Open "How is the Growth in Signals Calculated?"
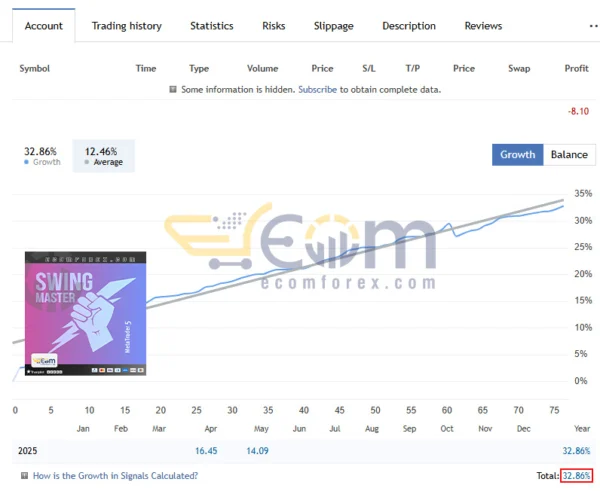The width and height of the screenshot is (600, 491). pos(115,476)
